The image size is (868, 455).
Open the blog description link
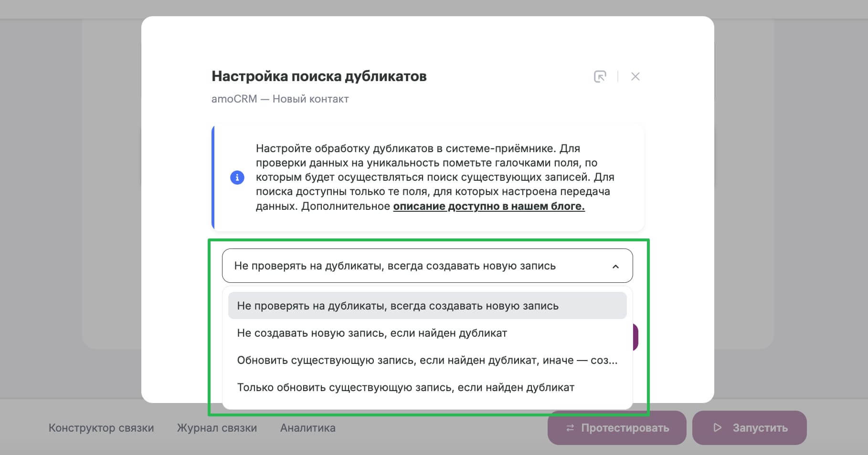tap(489, 206)
